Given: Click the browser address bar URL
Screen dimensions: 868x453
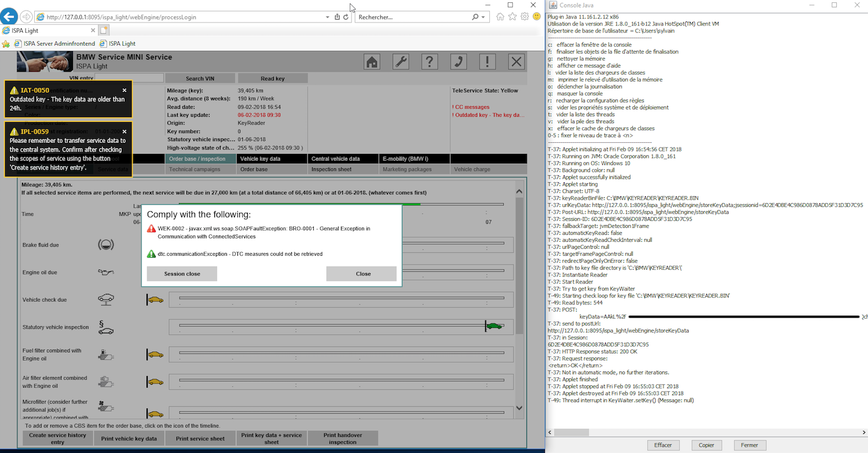Looking at the screenshot, I should 122,17.
